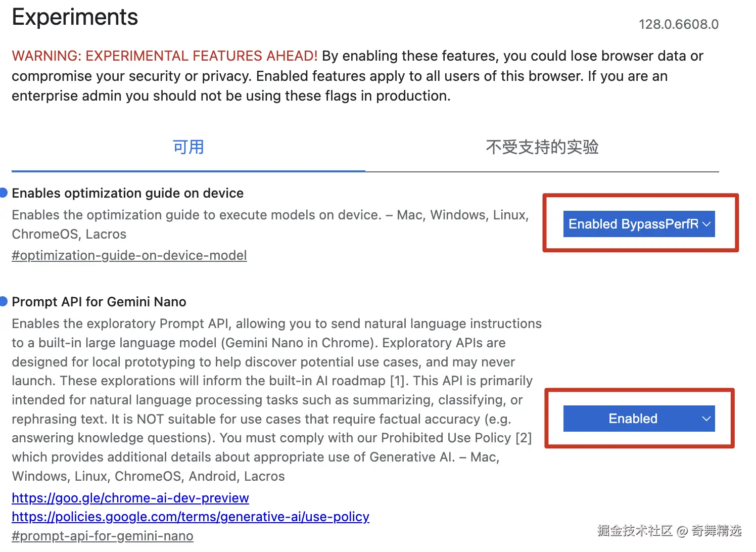The image size is (756, 552).
Task: Open the generative-ai use-policy link
Action: (x=191, y=517)
